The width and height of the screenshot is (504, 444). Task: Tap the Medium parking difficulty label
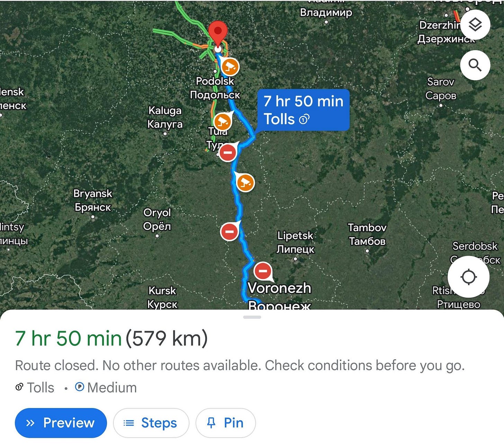[x=106, y=388]
